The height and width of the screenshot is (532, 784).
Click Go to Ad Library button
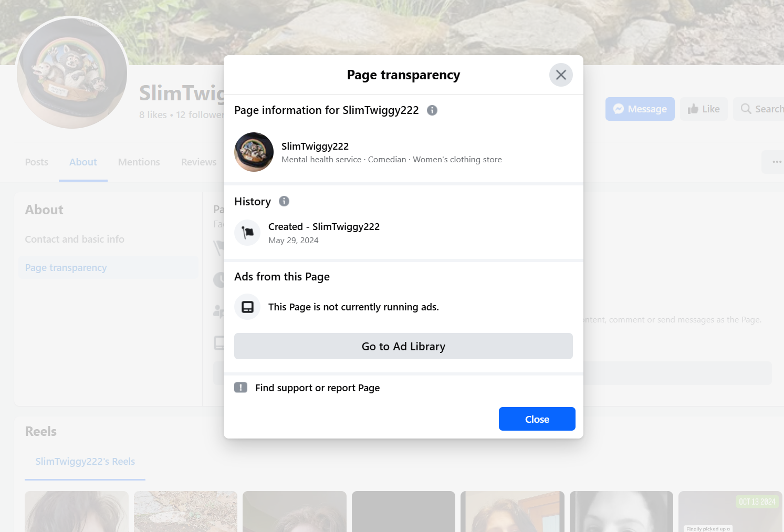(403, 346)
